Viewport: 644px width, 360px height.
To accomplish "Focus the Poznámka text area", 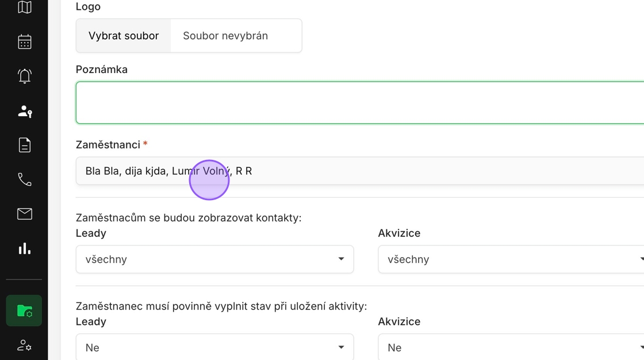I will click(359, 102).
